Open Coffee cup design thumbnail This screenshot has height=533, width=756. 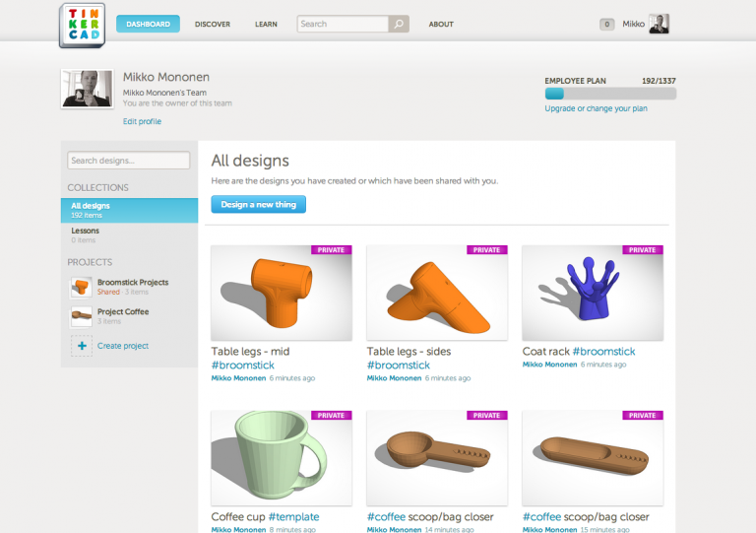(282, 458)
